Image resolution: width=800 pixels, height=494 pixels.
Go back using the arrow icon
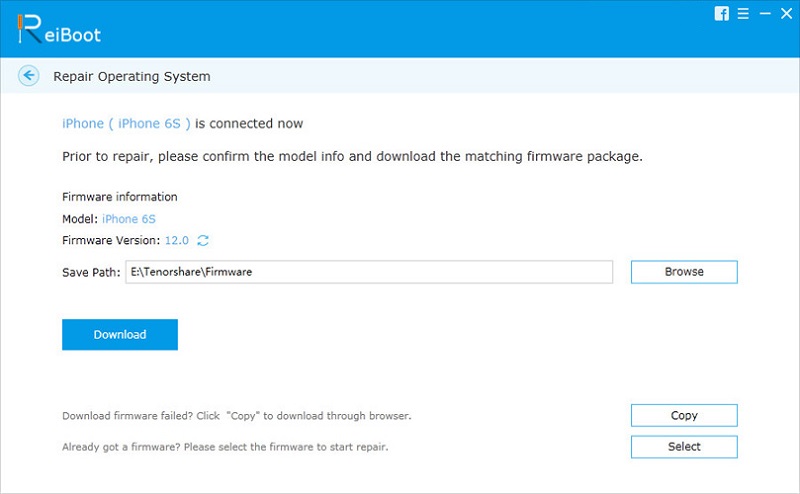(x=29, y=76)
